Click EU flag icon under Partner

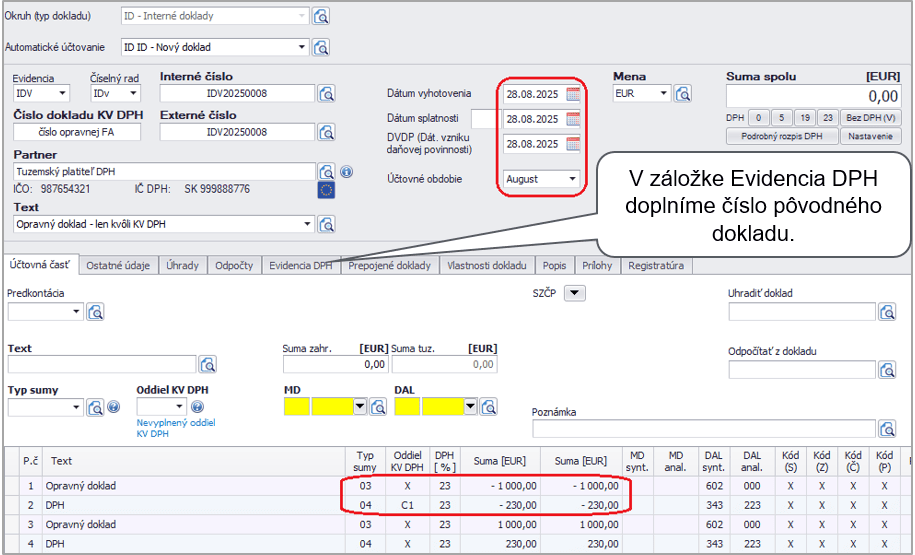pyautogui.click(x=326, y=189)
